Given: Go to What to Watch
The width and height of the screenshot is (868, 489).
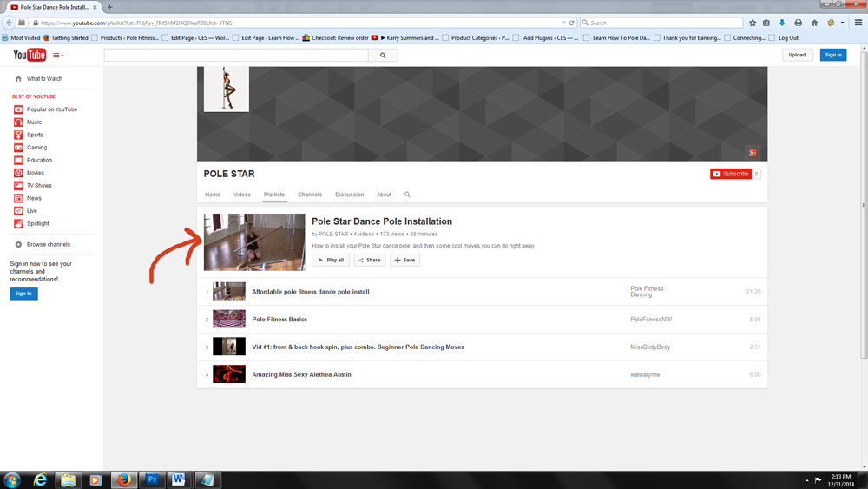Looking at the screenshot, I should [44, 79].
